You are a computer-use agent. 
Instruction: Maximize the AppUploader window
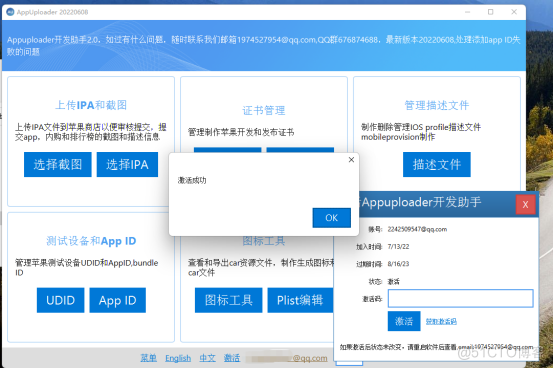click(490, 12)
